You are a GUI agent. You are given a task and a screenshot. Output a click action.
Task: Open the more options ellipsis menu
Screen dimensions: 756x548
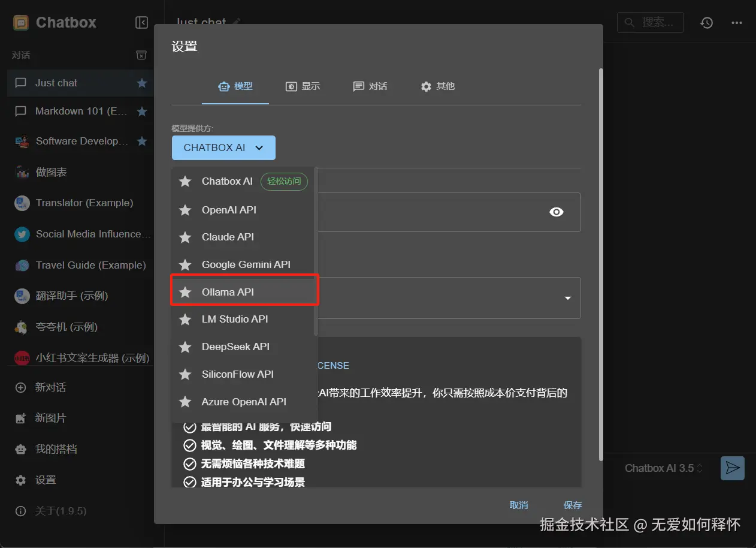(x=737, y=23)
